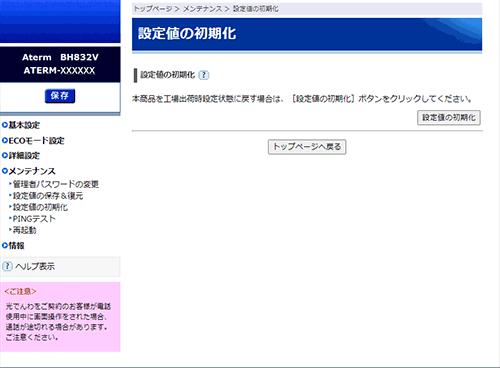The height and width of the screenshot is (368, 500).
Task: Click the Aterm BH832V device title
Action: (x=60, y=57)
